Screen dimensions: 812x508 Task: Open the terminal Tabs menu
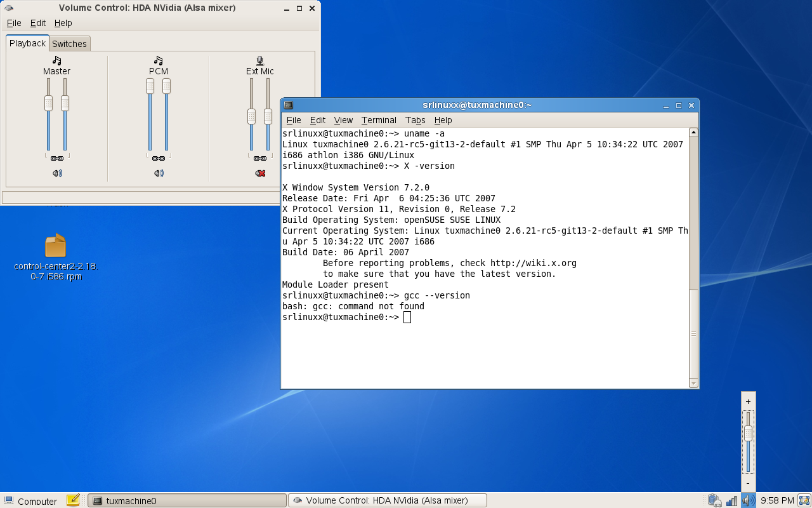(416, 120)
